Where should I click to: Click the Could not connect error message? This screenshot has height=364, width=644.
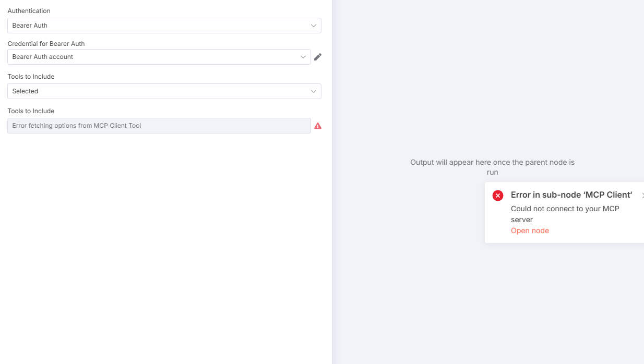click(x=565, y=214)
